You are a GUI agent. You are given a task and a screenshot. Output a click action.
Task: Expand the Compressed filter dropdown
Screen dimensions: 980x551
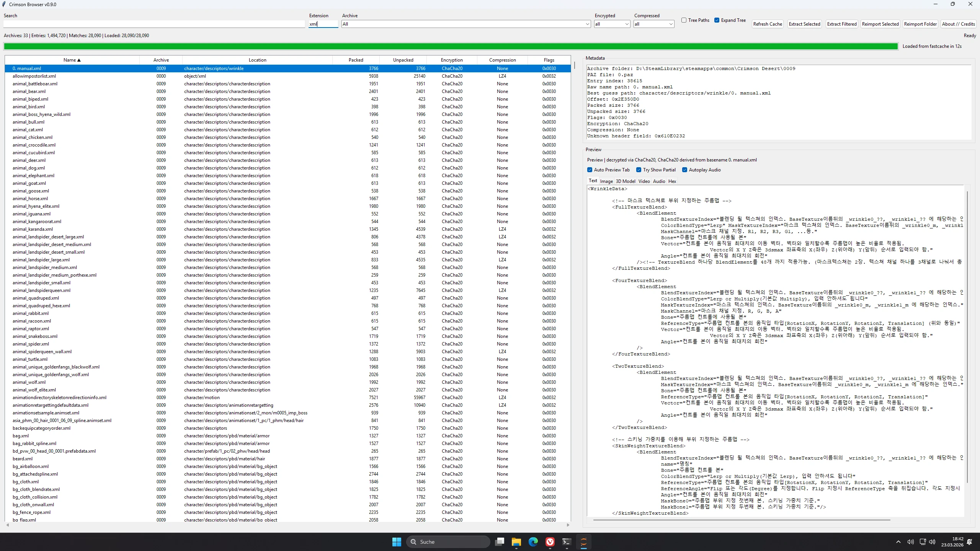pos(671,24)
